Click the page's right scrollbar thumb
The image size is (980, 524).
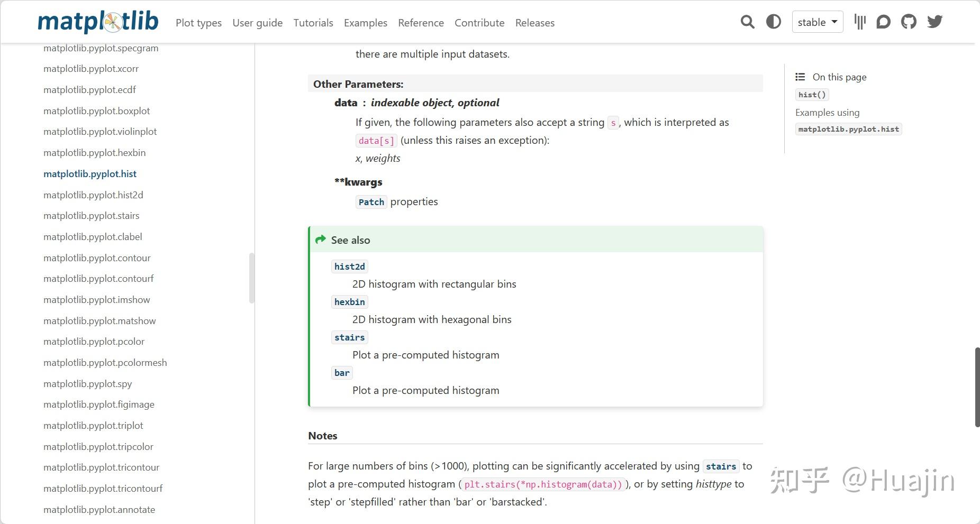coord(977,387)
